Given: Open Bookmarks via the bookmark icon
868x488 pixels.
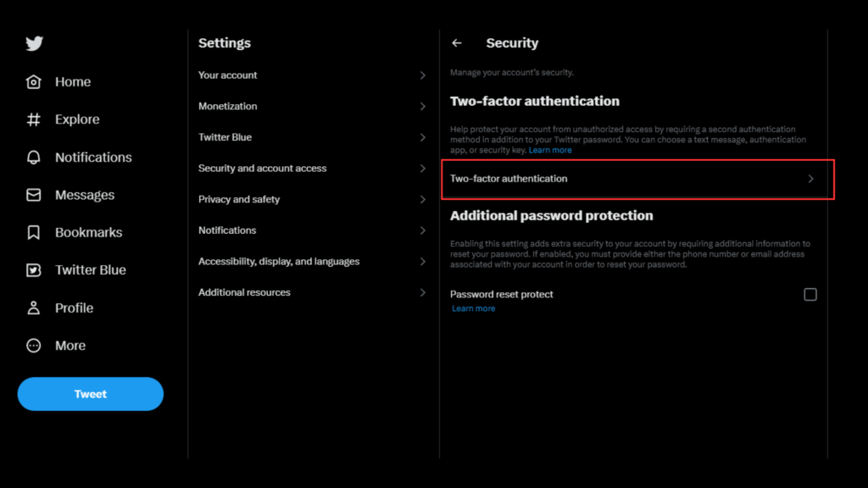Looking at the screenshot, I should [x=34, y=232].
